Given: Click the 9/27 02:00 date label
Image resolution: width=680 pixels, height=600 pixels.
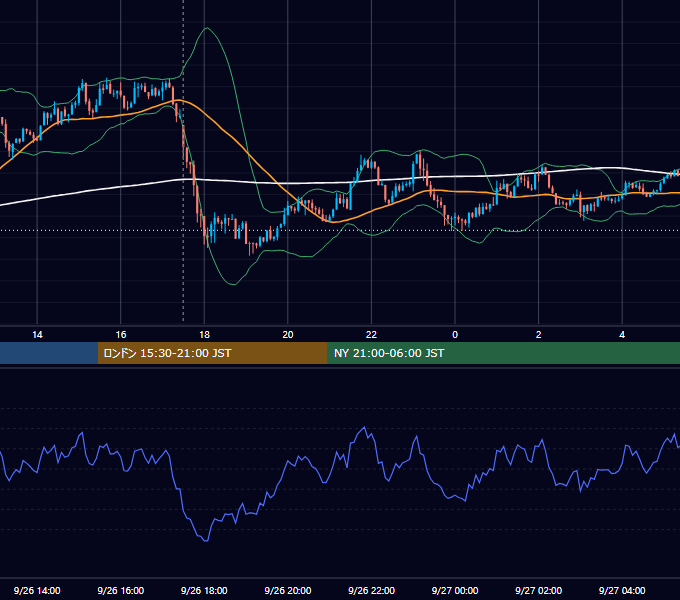Looking at the screenshot, I should click(538, 590).
